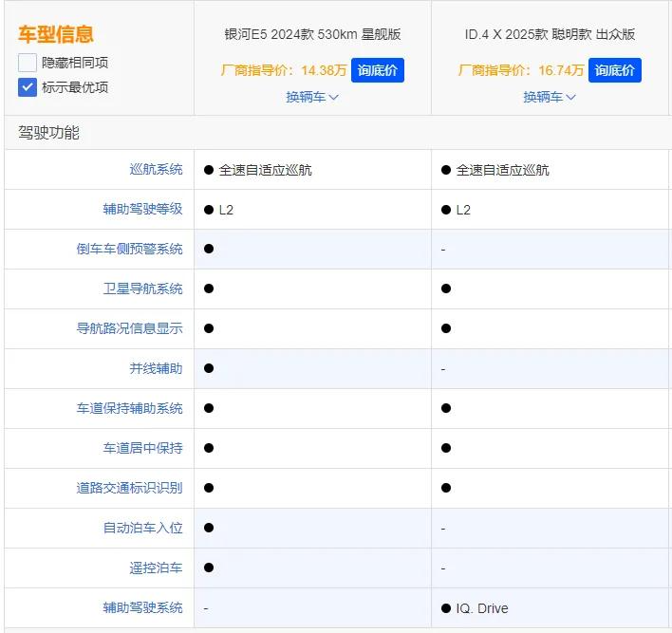Click L2 value in ID.4 X column
The width and height of the screenshot is (672, 633).
[x=463, y=210]
